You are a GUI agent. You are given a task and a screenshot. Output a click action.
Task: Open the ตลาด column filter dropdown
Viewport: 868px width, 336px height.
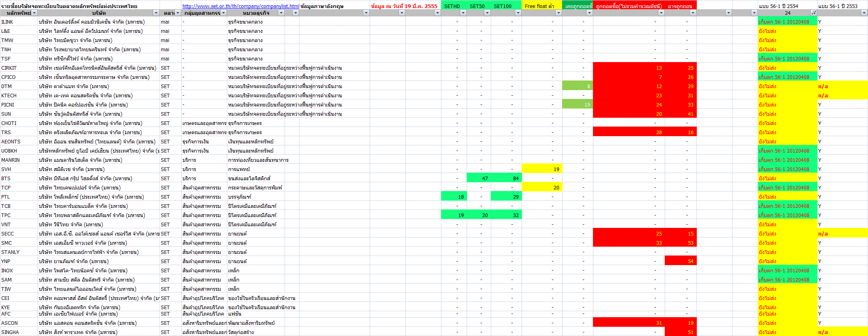tap(178, 13)
